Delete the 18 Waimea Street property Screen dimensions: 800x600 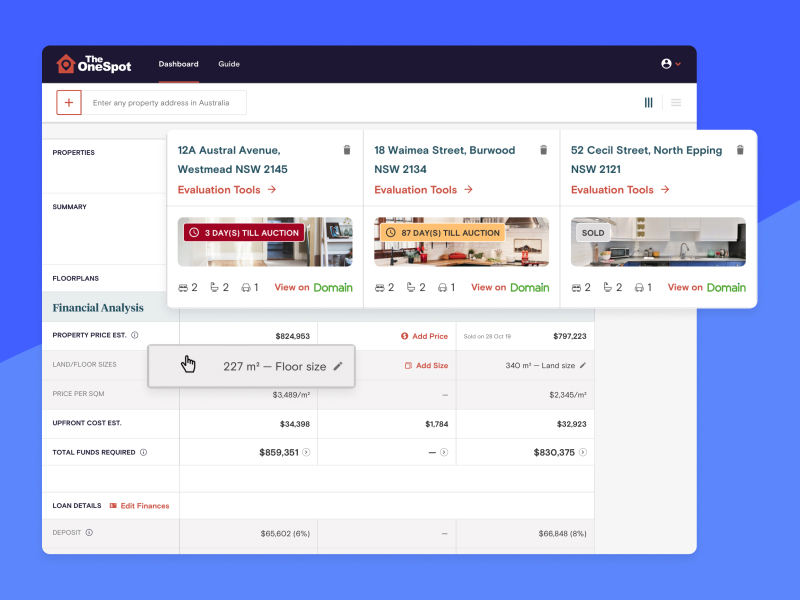tap(543, 149)
